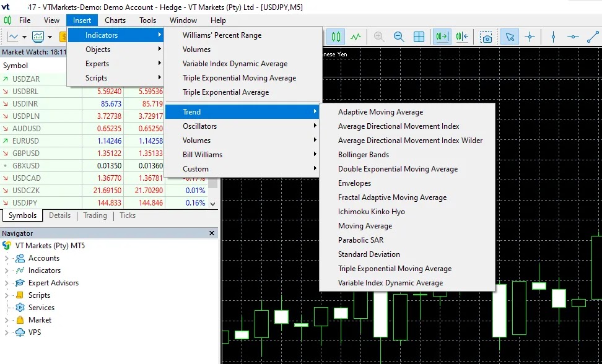The width and height of the screenshot is (602, 364).
Task: Click the Indicators icon in Navigator
Action: (x=20, y=271)
